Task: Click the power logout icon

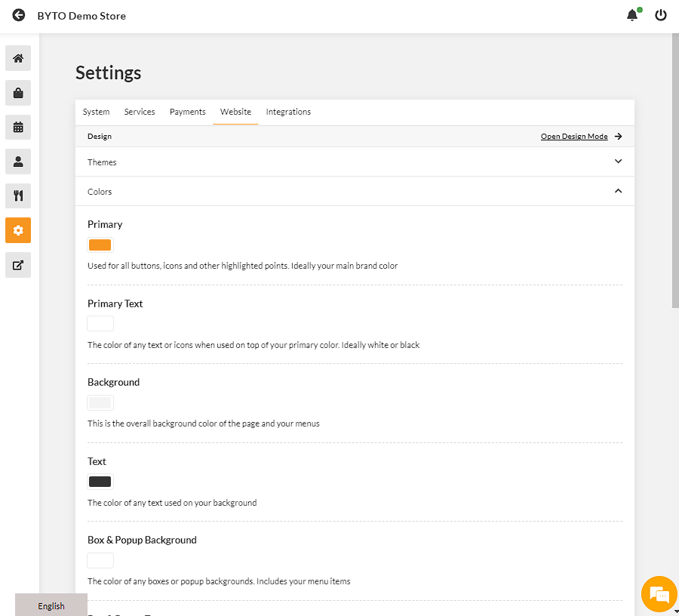Action: 660,16
